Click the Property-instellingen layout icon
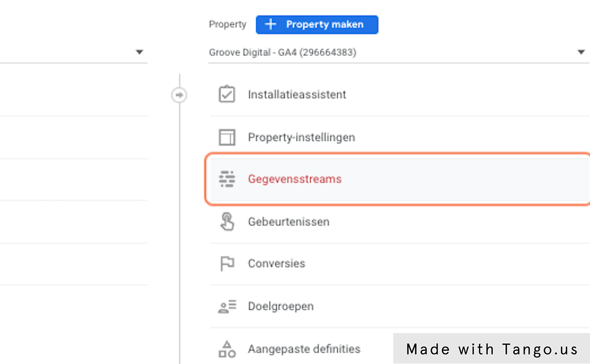 pyautogui.click(x=227, y=137)
